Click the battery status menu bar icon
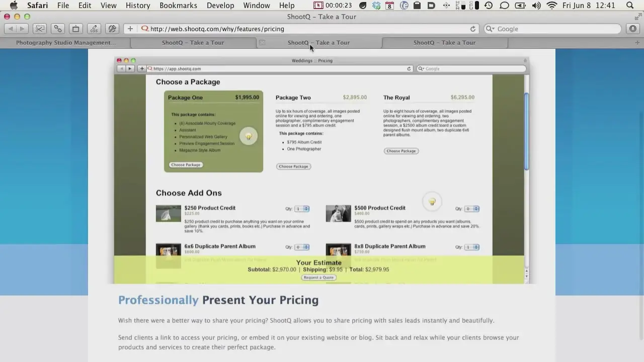The width and height of the screenshot is (644, 362). 520,6
